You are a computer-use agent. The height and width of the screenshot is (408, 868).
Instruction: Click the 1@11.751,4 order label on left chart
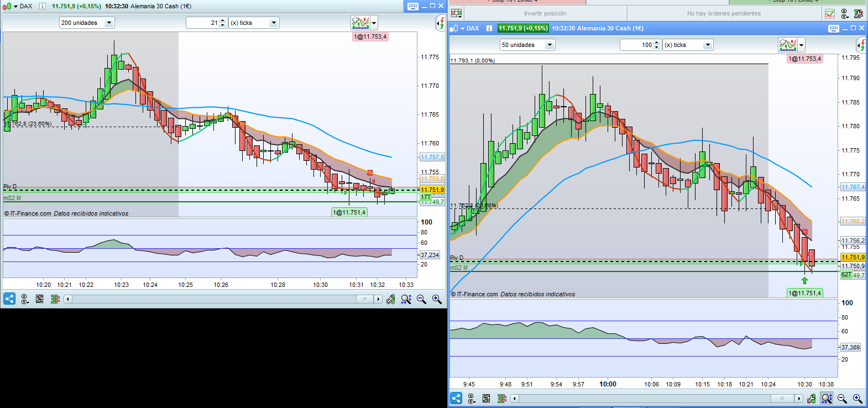click(349, 212)
